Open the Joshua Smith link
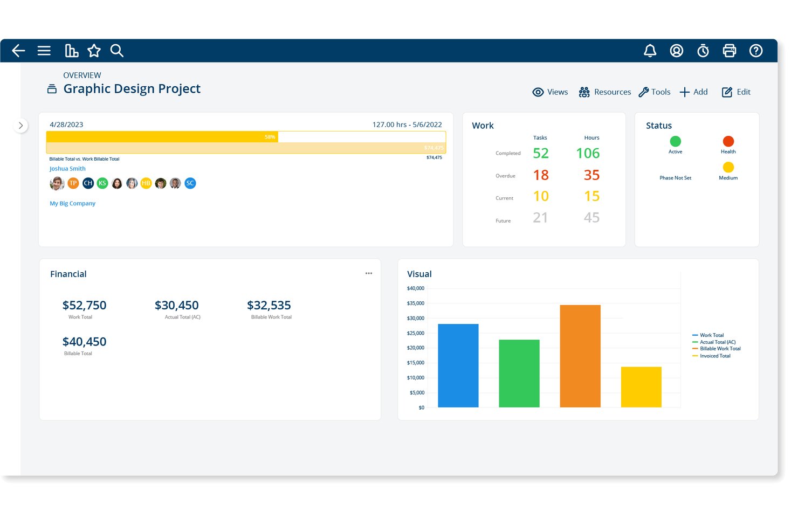798x532 pixels. point(67,169)
